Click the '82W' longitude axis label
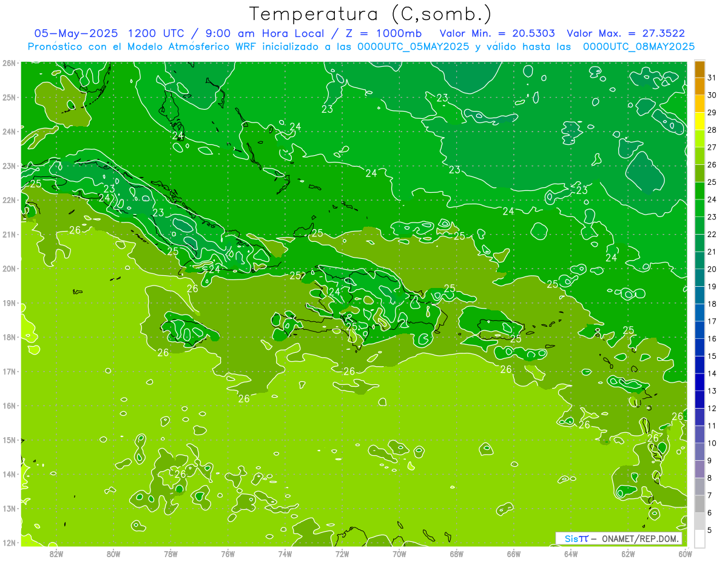Screen dimensions: 728x562 [x=56, y=554]
